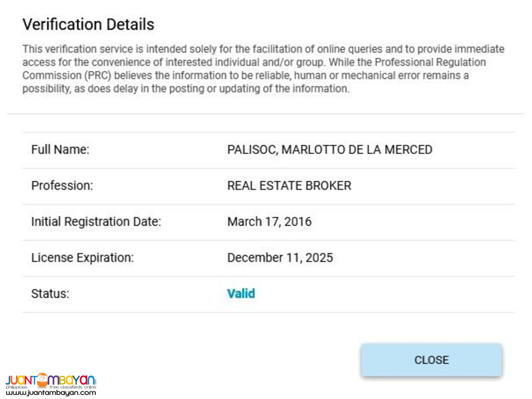Click the License Expiration label
Screen dimensions: 532x399
(x=83, y=258)
